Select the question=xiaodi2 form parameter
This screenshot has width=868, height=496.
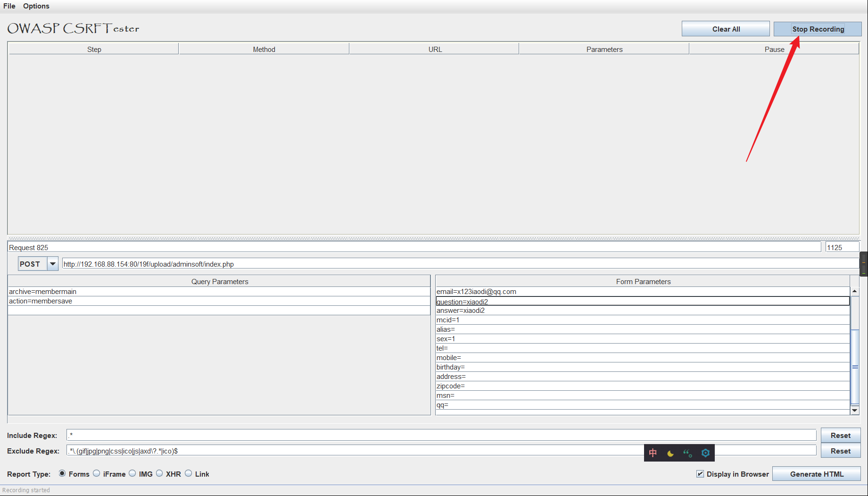(x=519, y=301)
